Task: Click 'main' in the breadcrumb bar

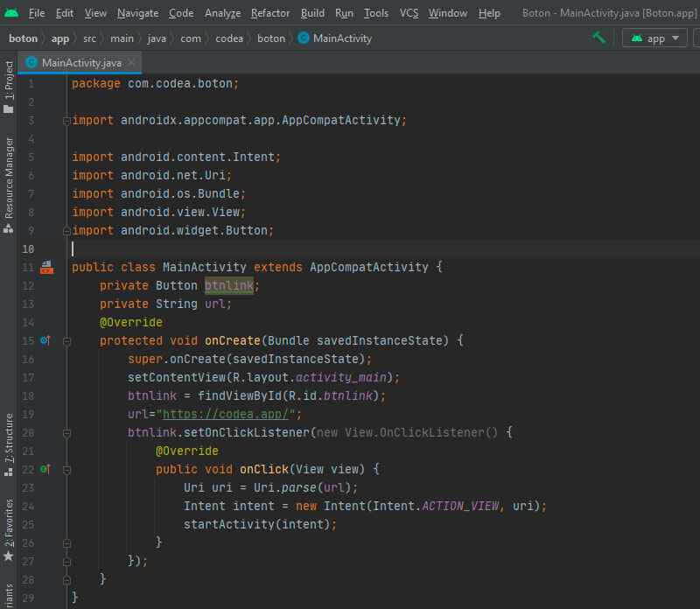Action: click(x=122, y=38)
